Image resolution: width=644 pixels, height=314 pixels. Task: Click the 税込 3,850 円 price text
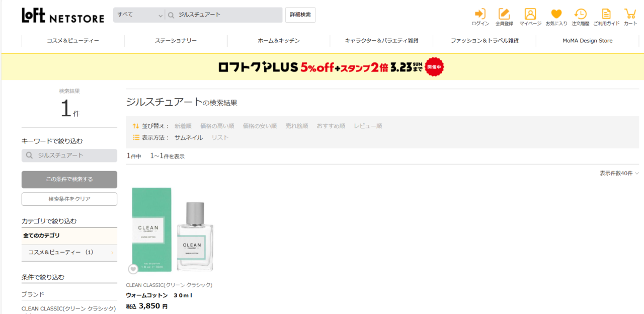[x=147, y=306]
